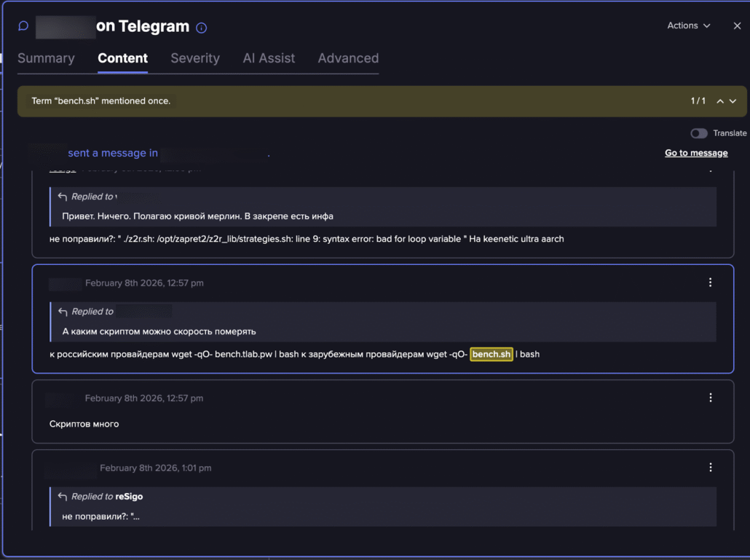Image resolution: width=750 pixels, height=560 pixels.
Task: Toggle the Translate switch
Action: (x=698, y=133)
